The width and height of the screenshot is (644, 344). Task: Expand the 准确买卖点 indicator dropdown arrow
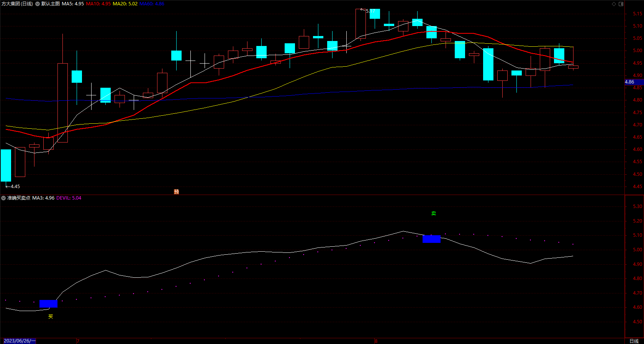3,198
